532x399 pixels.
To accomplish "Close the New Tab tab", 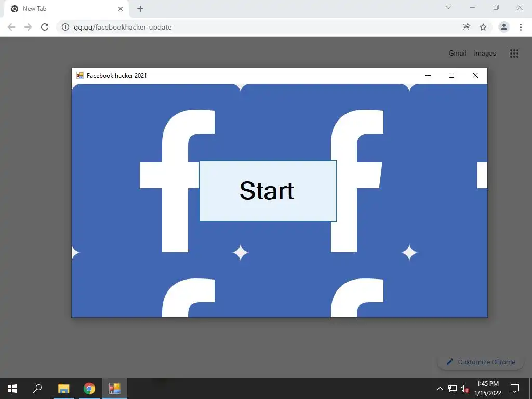I will coord(121,9).
